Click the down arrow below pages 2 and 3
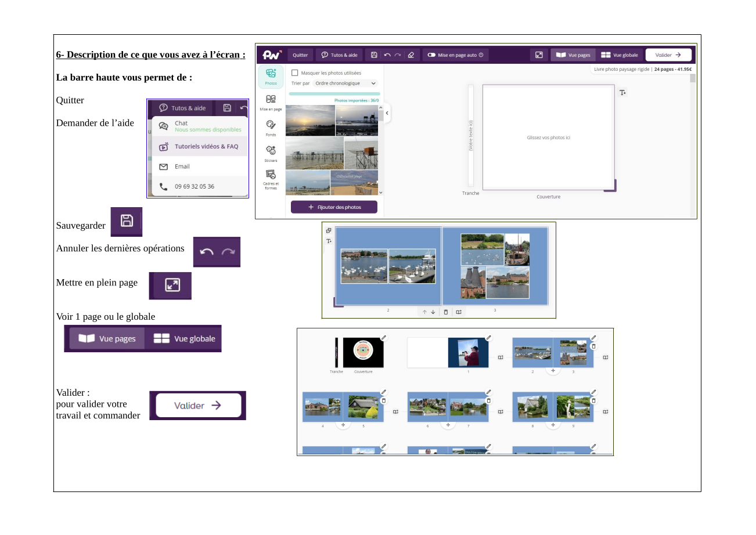Image resolution: width=756 pixels, height=535 pixels. pos(433,312)
